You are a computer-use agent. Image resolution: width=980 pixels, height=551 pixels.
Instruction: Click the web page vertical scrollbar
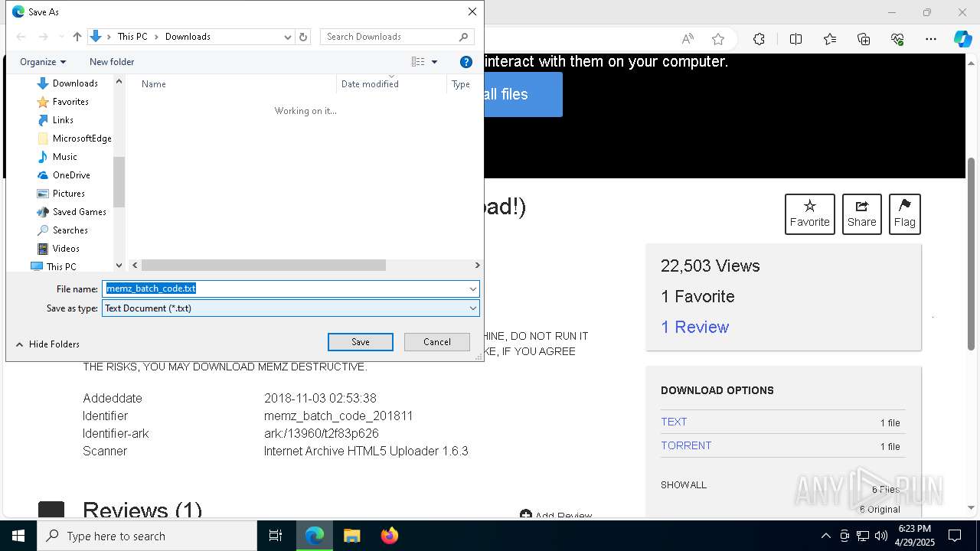(x=972, y=253)
